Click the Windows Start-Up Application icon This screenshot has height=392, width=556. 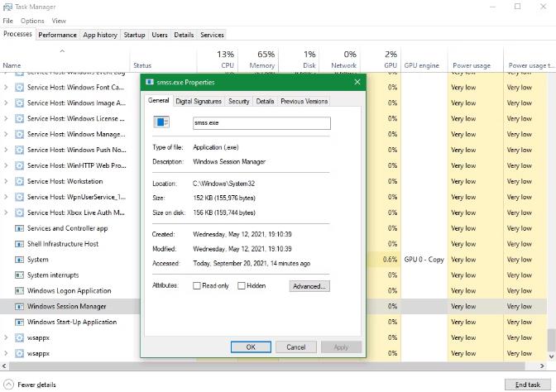point(19,322)
